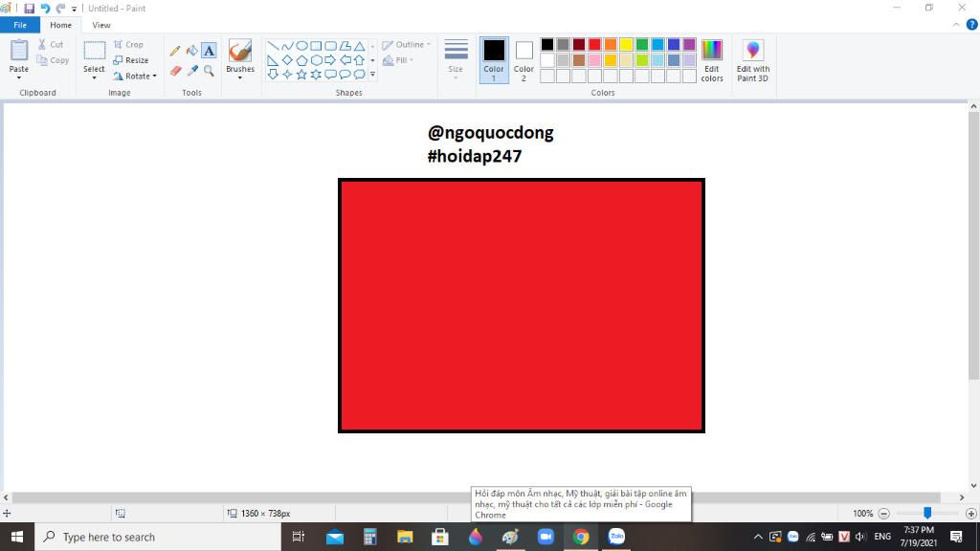Activate Color 2 background selector
980x551 pixels.
click(523, 60)
